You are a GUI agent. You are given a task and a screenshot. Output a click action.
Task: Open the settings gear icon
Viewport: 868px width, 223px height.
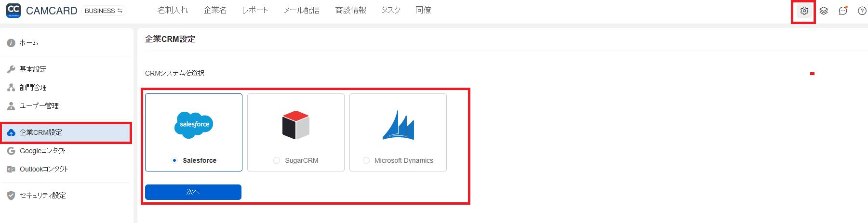tap(804, 11)
